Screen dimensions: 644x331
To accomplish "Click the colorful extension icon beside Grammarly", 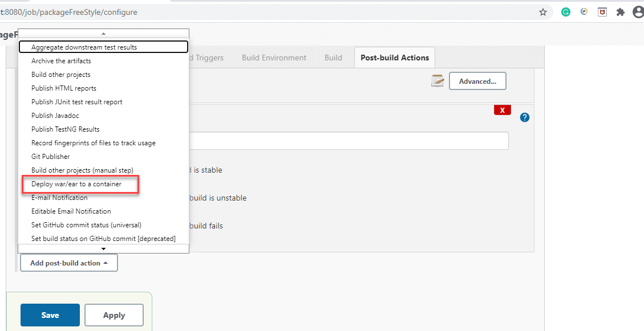I will [584, 12].
